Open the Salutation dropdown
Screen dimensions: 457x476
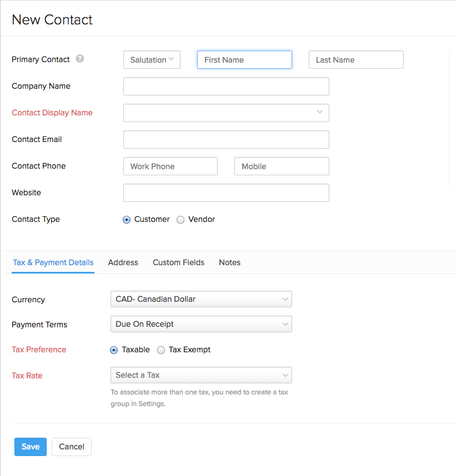pos(152,59)
